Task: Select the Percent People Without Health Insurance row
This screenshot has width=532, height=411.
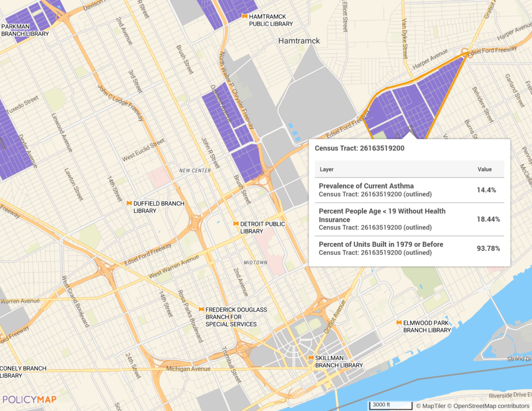Action: tap(409, 219)
